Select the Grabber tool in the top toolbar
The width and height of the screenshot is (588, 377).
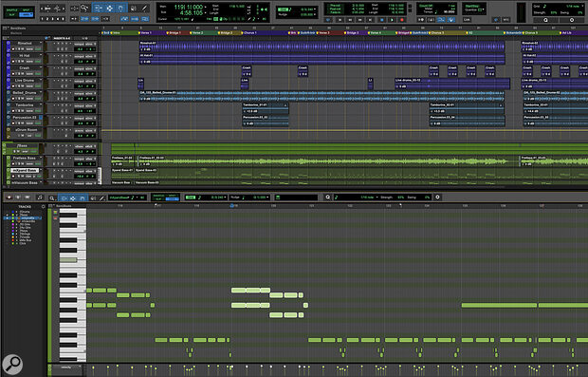(120, 8)
